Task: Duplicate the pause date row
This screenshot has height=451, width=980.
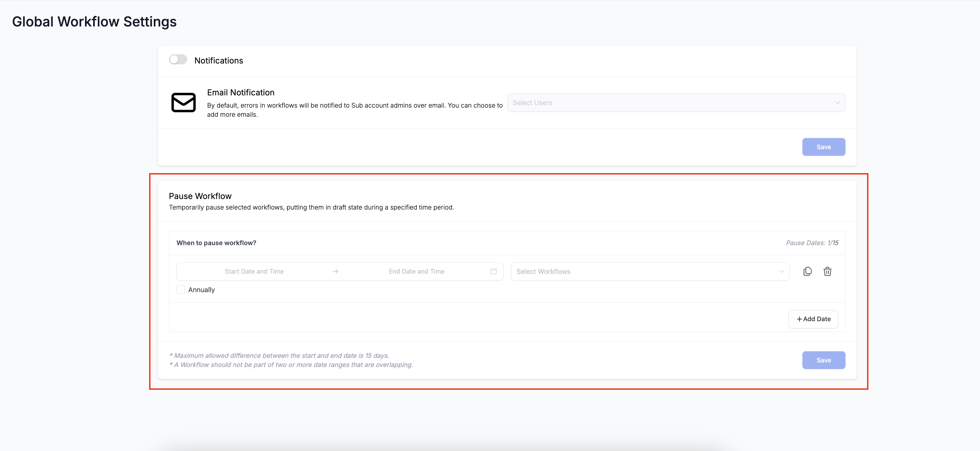Action: click(807, 271)
